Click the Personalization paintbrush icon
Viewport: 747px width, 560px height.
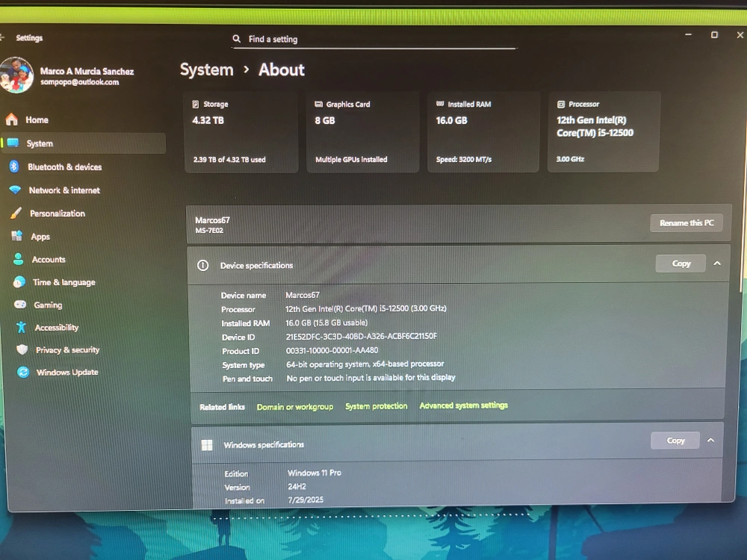click(16, 213)
